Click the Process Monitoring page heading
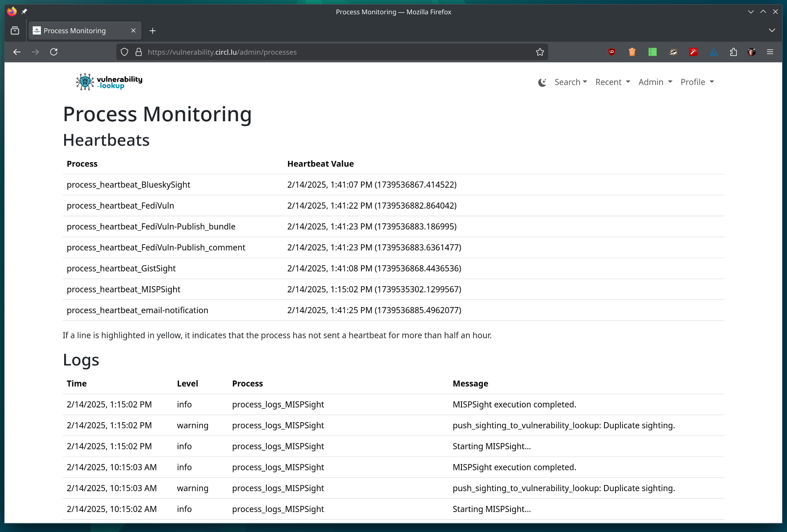Viewport: 787px width, 532px height. (x=157, y=114)
